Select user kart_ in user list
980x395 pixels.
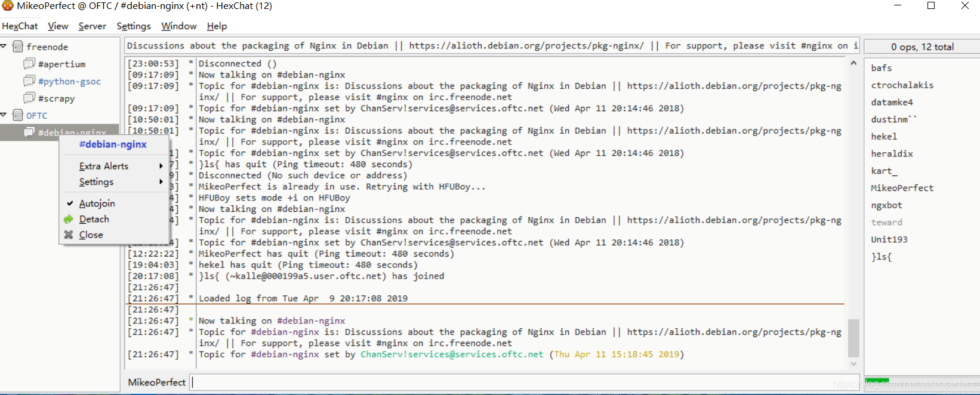pyautogui.click(x=884, y=171)
